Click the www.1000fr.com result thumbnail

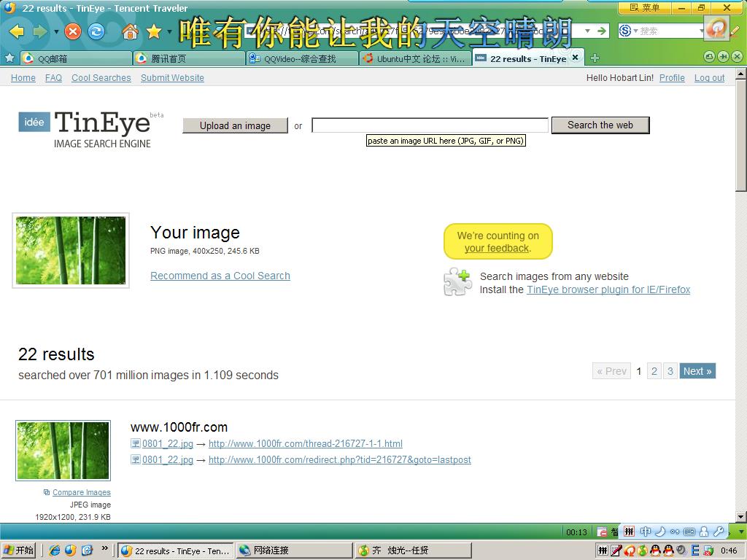click(63, 451)
